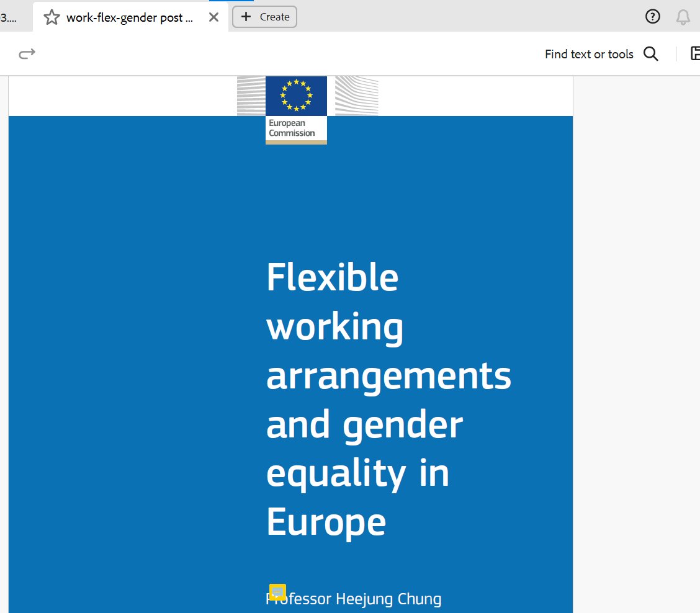Open the sticky note comment on the cover
This screenshot has width=700, height=613.
pyautogui.click(x=277, y=592)
